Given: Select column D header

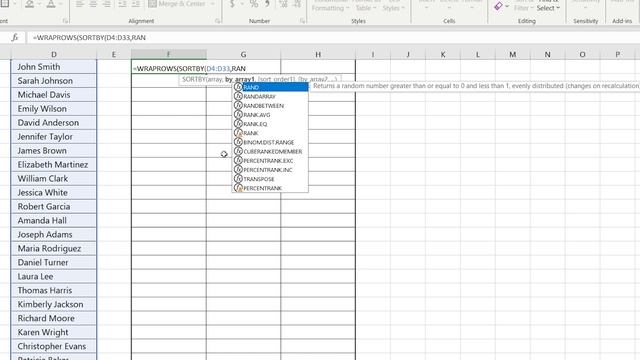Looking at the screenshot, I should (53, 54).
